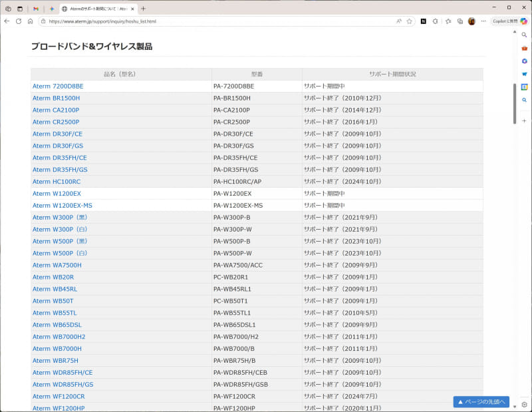Add this page to favorites with the star
The height and width of the screenshot is (412, 532).
pyautogui.click(x=410, y=21)
